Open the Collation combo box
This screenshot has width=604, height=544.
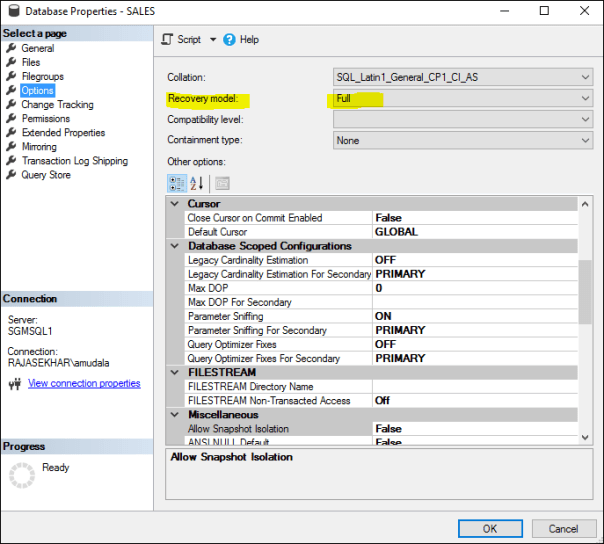click(x=585, y=76)
